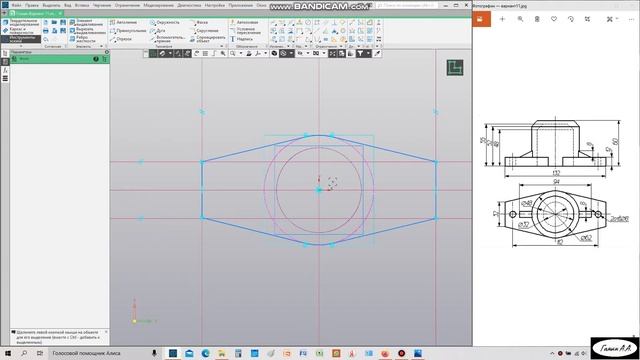Select the Окружность tool
This screenshot has width=640, height=360.
(164, 22)
